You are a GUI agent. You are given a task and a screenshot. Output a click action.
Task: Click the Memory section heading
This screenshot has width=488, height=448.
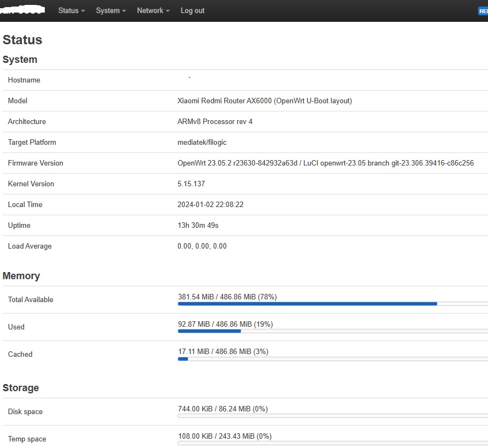click(x=21, y=276)
